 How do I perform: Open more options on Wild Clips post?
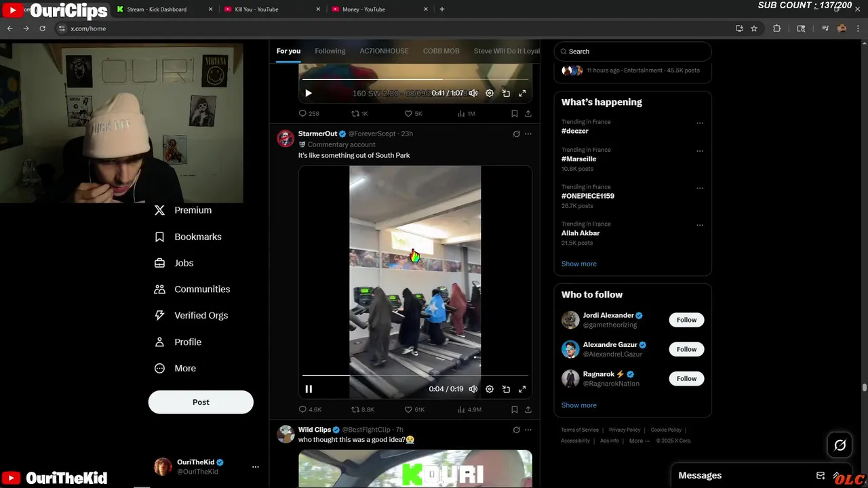[x=528, y=430]
